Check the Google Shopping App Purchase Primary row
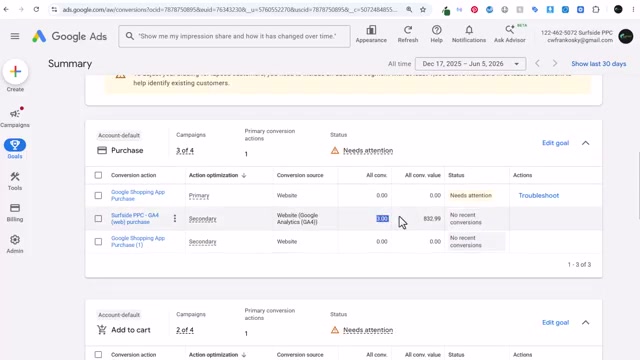 pos(98,196)
